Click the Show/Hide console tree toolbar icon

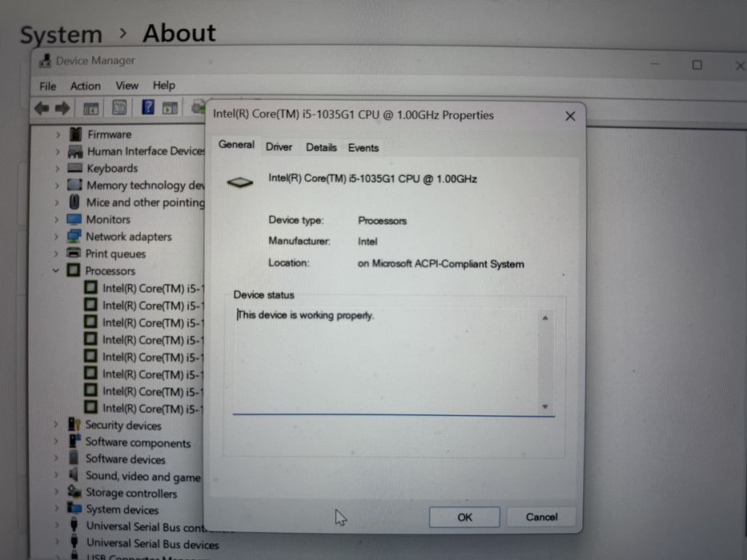[x=91, y=109]
